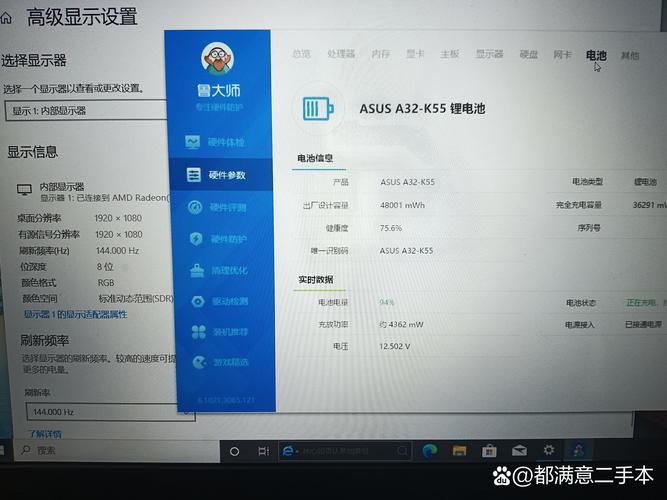Switch to the 处理器 tab
This screenshot has height=500, width=667.
pyautogui.click(x=341, y=54)
